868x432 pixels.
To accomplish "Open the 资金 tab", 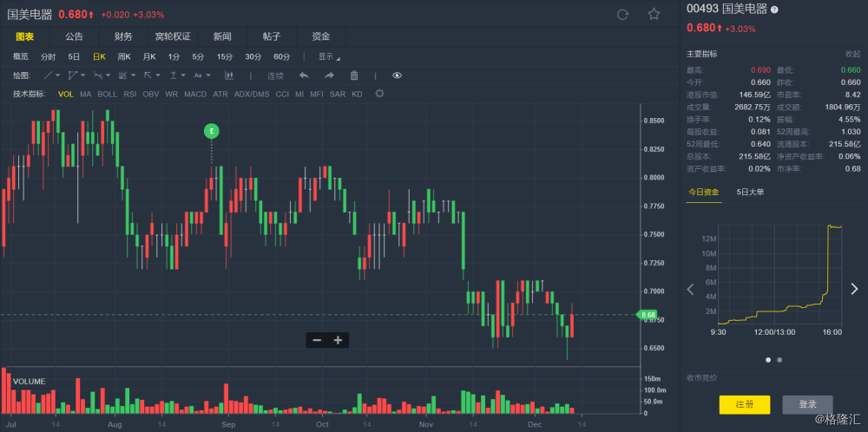I will tap(321, 37).
